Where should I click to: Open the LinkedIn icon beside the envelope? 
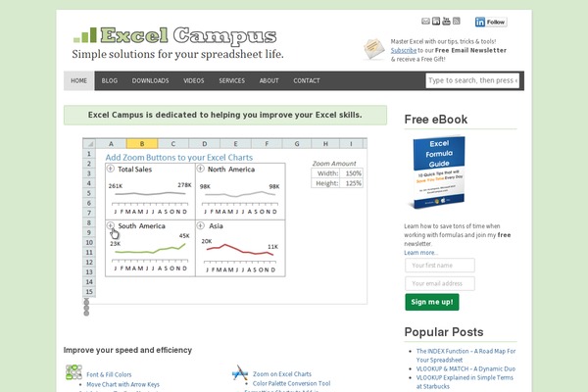tap(436, 21)
